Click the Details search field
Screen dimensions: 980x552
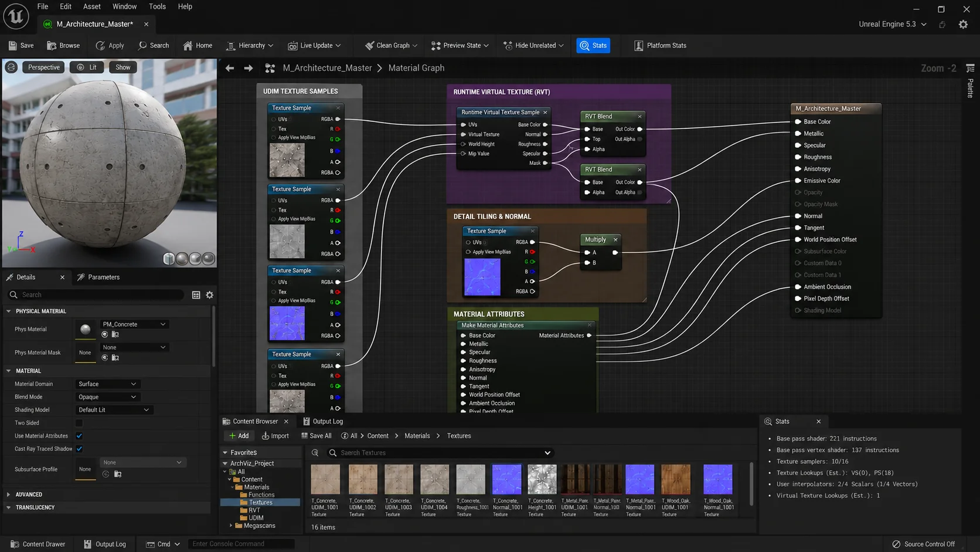(x=97, y=294)
